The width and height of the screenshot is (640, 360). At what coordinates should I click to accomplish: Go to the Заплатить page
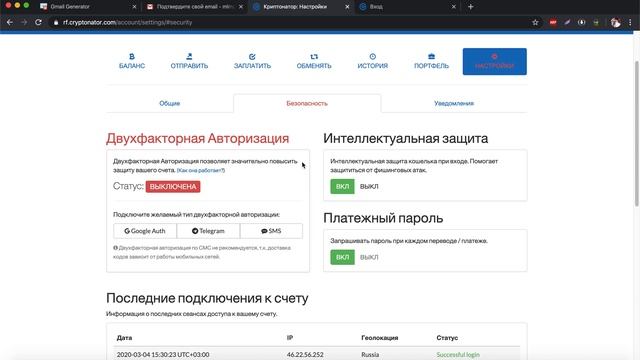click(x=252, y=61)
